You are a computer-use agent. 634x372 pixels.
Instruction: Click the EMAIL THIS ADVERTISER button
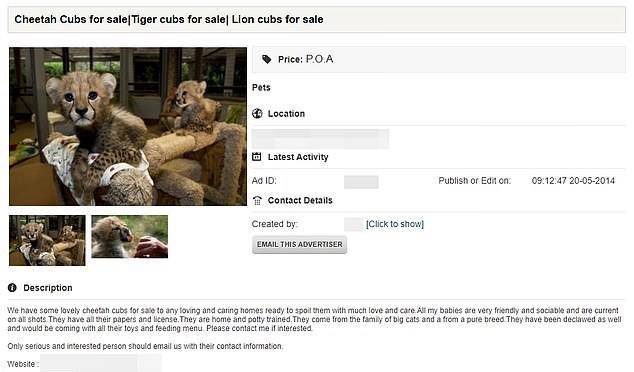[x=299, y=245]
